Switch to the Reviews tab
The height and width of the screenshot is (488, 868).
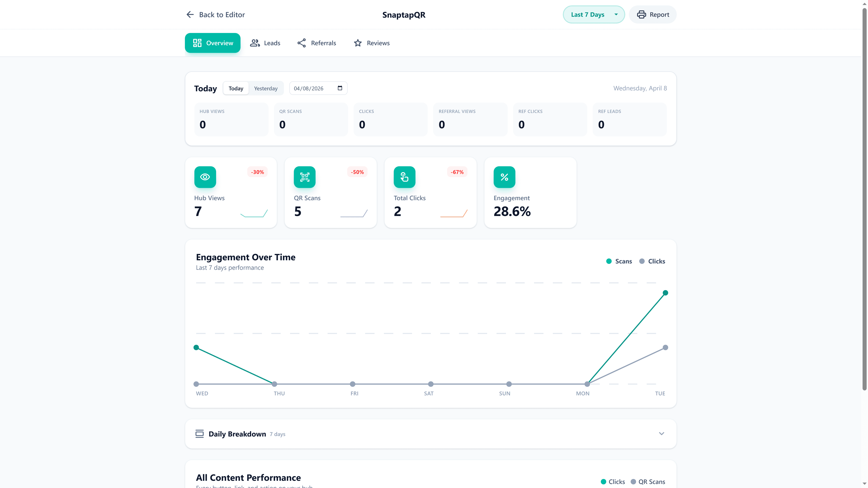pyautogui.click(x=372, y=43)
